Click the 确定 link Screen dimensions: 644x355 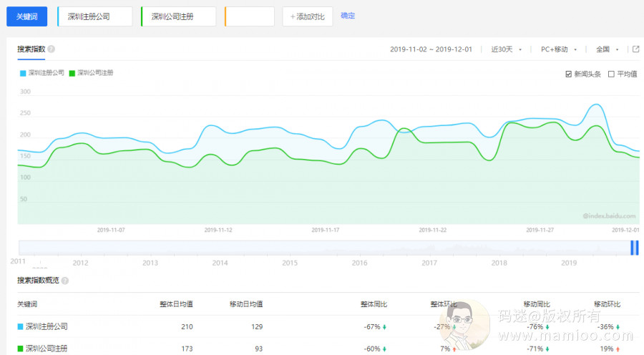348,16
